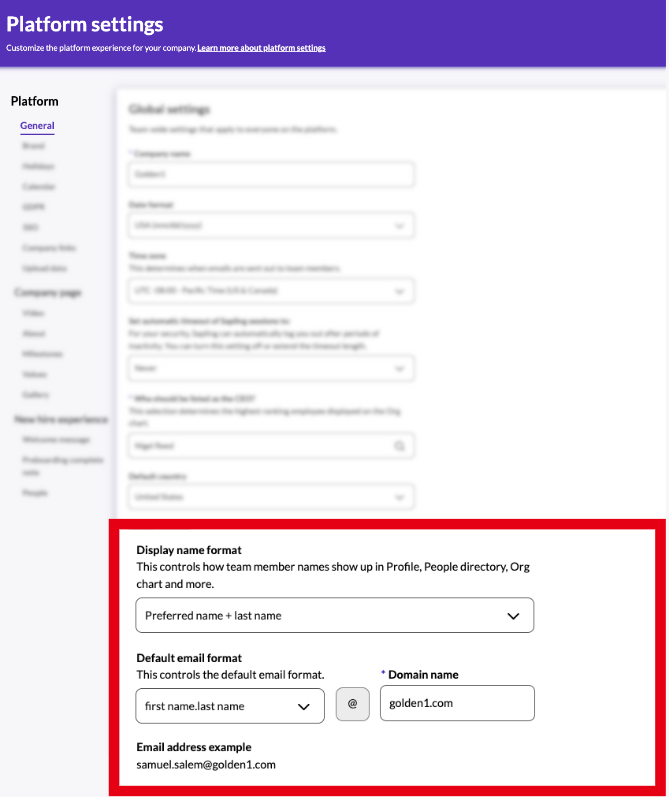
Task: Click the Display name format chevron arrow
Action: [x=513, y=616]
